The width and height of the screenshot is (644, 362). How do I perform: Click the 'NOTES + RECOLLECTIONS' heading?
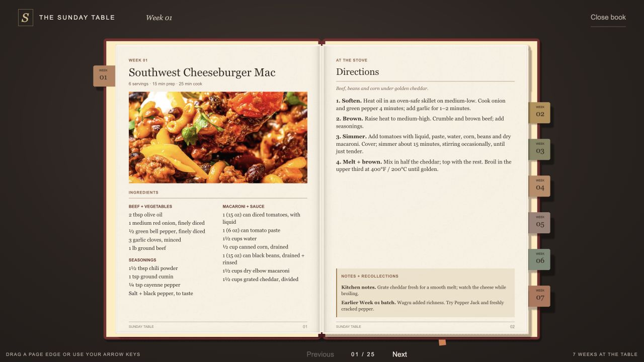[x=370, y=276]
